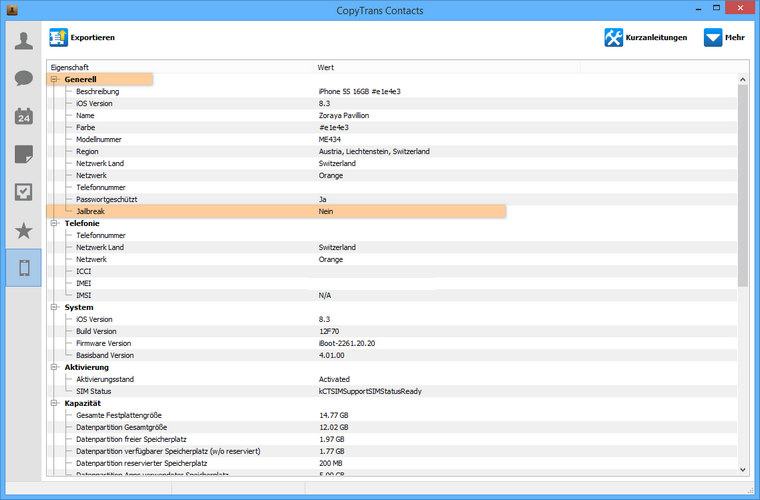
Task: Collapse the Aktivierung group
Action: click(x=54, y=367)
